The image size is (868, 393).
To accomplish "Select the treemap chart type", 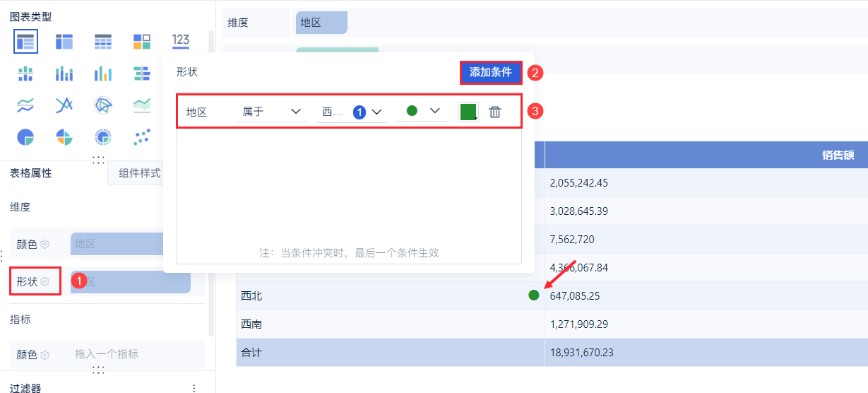I will pos(142,42).
